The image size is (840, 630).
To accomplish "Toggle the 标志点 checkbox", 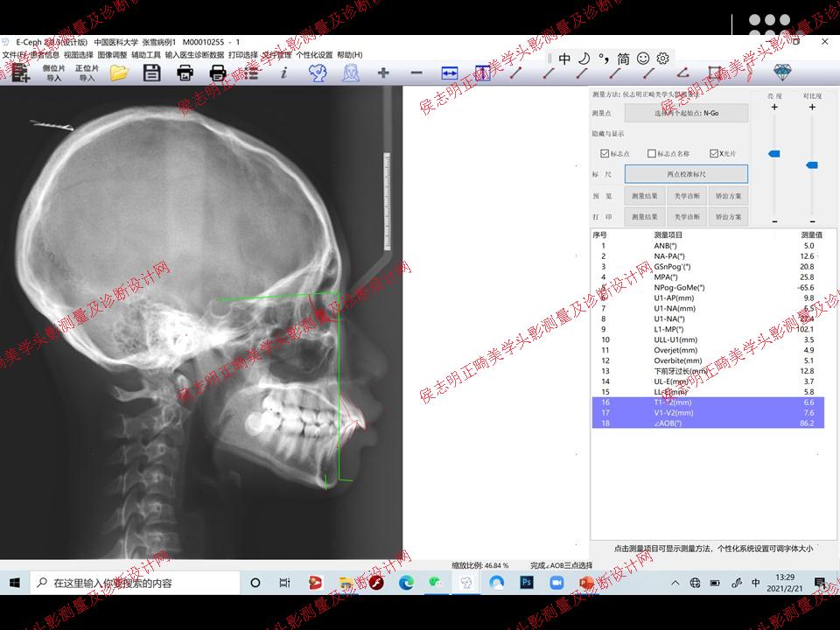I will click(605, 154).
